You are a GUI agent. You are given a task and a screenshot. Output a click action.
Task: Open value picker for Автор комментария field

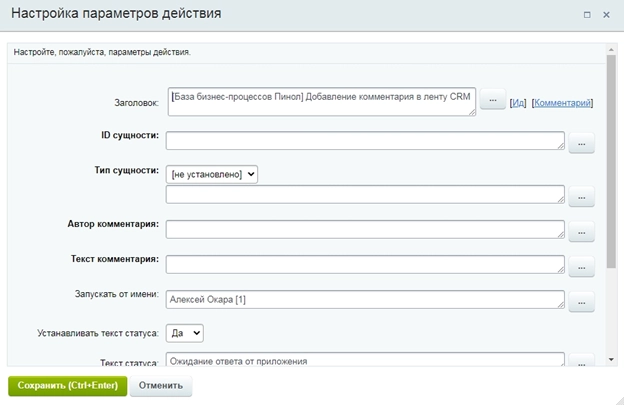coord(581,232)
